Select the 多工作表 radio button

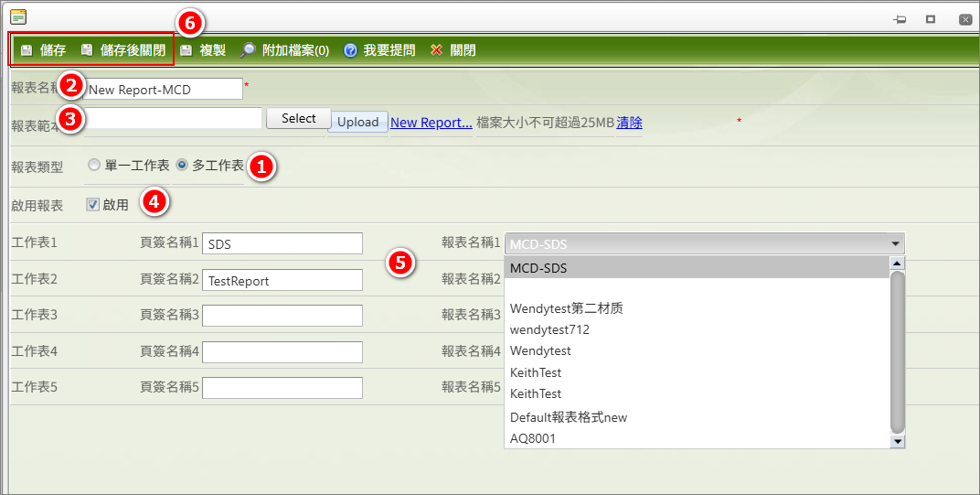click(182, 166)
